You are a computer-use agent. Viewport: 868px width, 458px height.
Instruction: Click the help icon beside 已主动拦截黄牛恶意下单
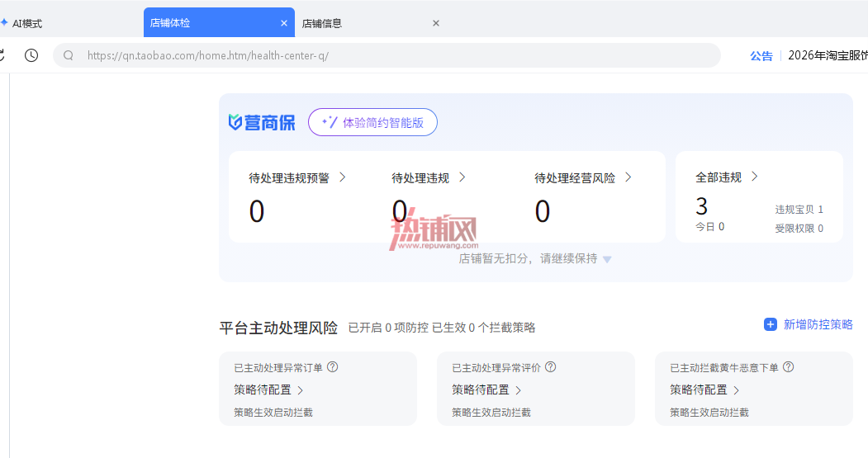click(788, 366)
